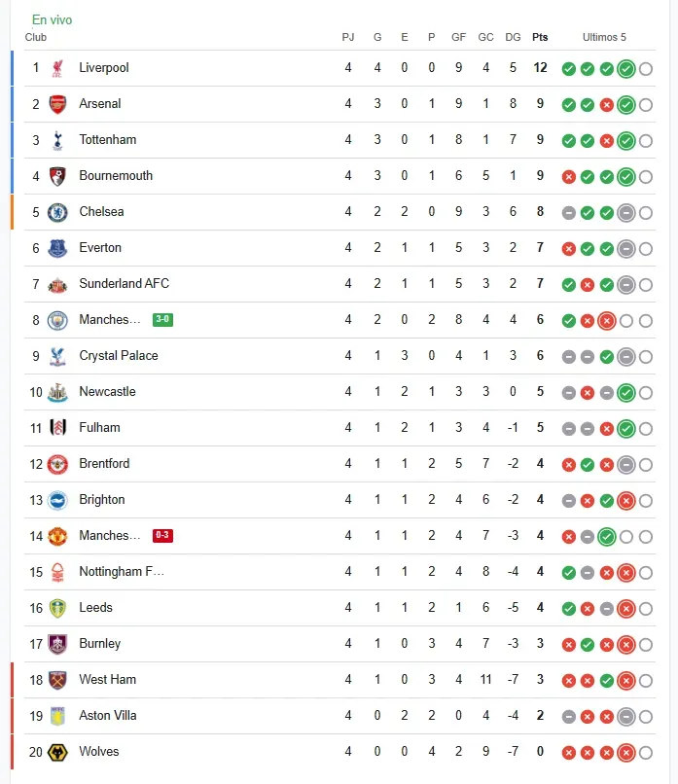The height and width of the screenshot is (784, 678).
Task: Click Wolves' most recent loss result icon
Action: click(626, 753)
